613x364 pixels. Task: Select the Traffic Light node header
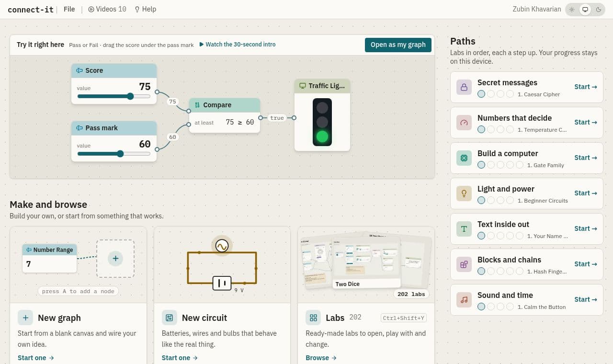322,86
